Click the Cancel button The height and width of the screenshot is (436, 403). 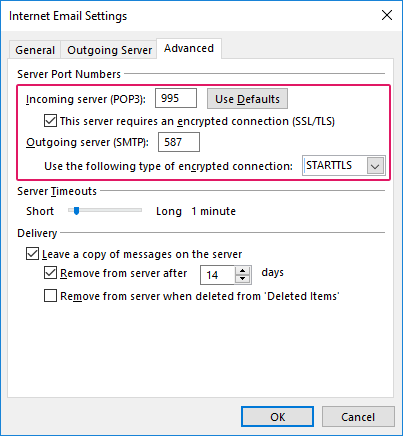(358, 417)
